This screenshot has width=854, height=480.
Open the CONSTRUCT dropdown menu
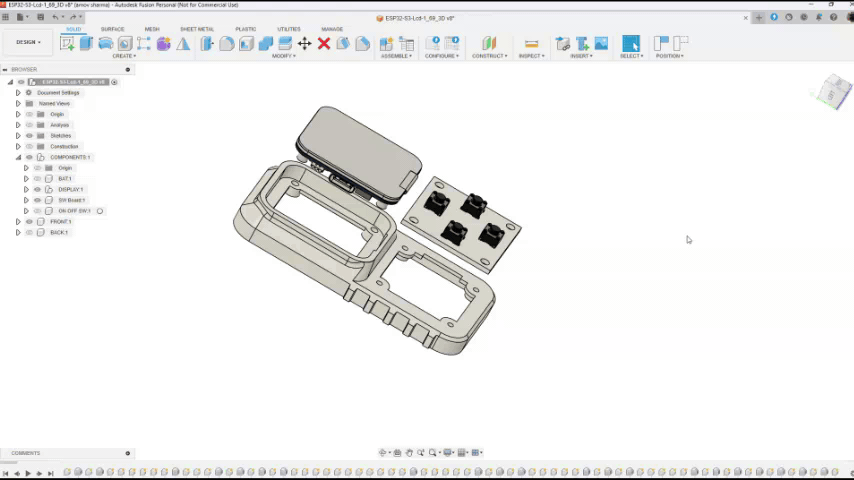(x=490, y=56)
